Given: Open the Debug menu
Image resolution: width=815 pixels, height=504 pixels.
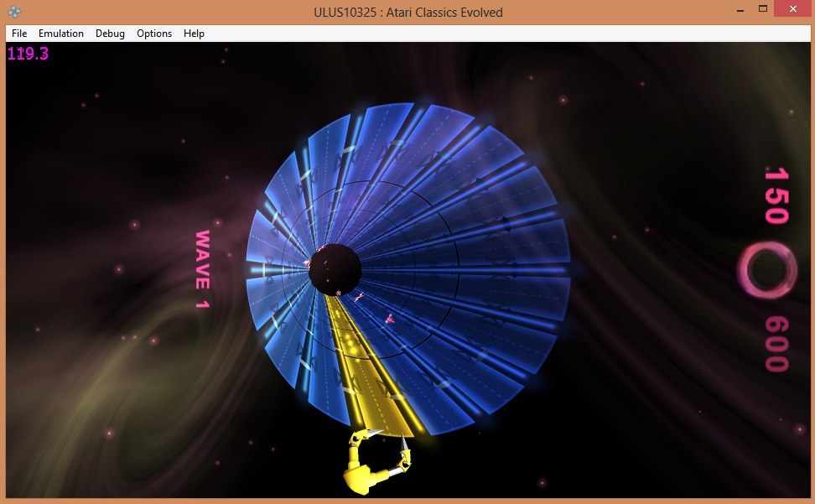Looking at the screenshot, I should pyautogui.click(x=110, y=34).
